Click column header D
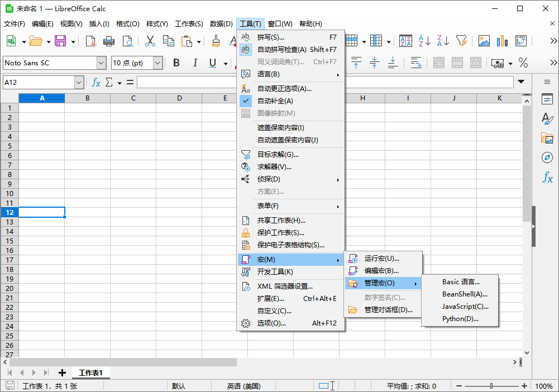The image size is (559, 392). 179,98
